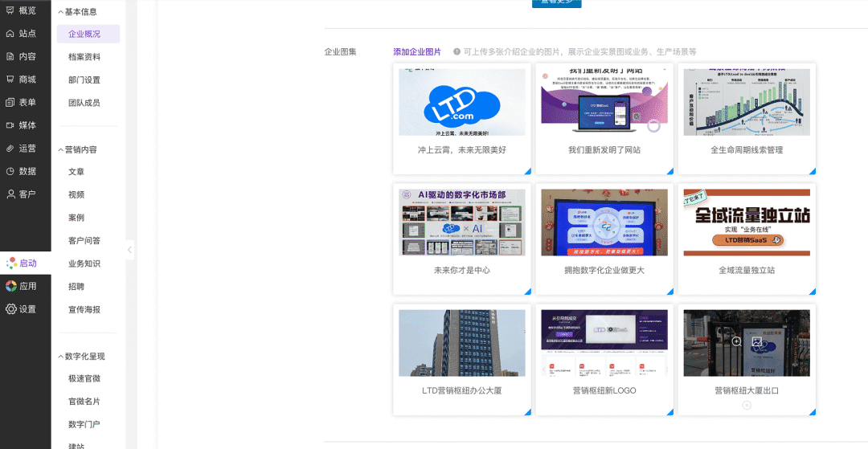Click the caption 冲上云霄，未来无限美好
The width and height of the screenshot is (868, 449).
(x=461, y=150)
